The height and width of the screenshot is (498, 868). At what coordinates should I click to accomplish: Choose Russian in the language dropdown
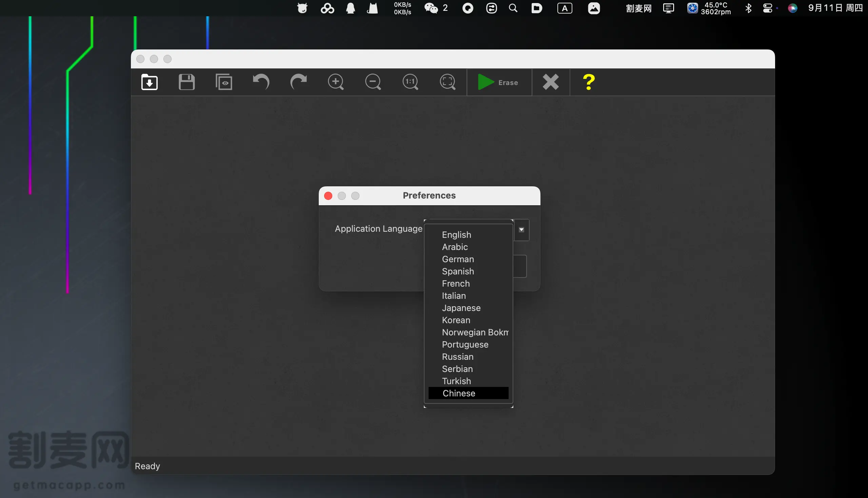click(458, 357)
